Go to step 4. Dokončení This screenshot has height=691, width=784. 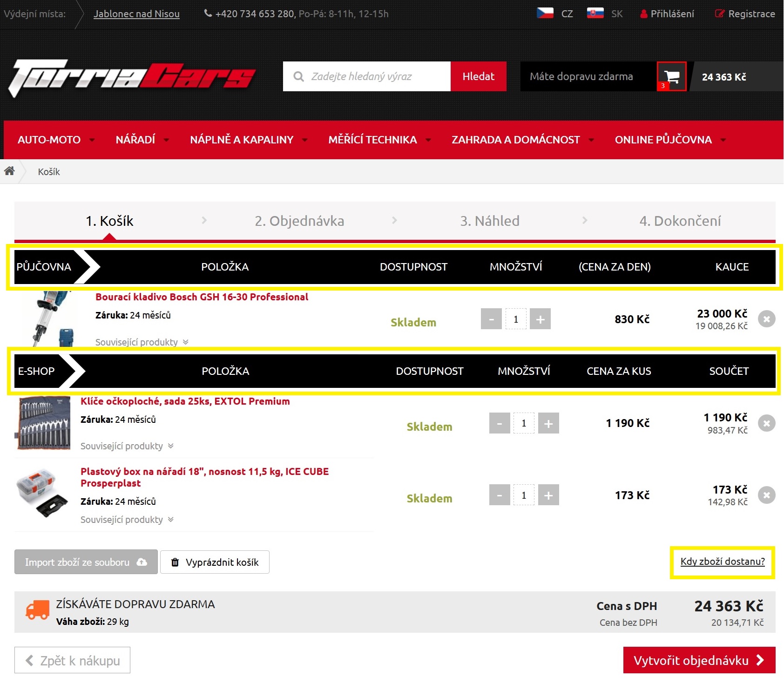point(680,221)
